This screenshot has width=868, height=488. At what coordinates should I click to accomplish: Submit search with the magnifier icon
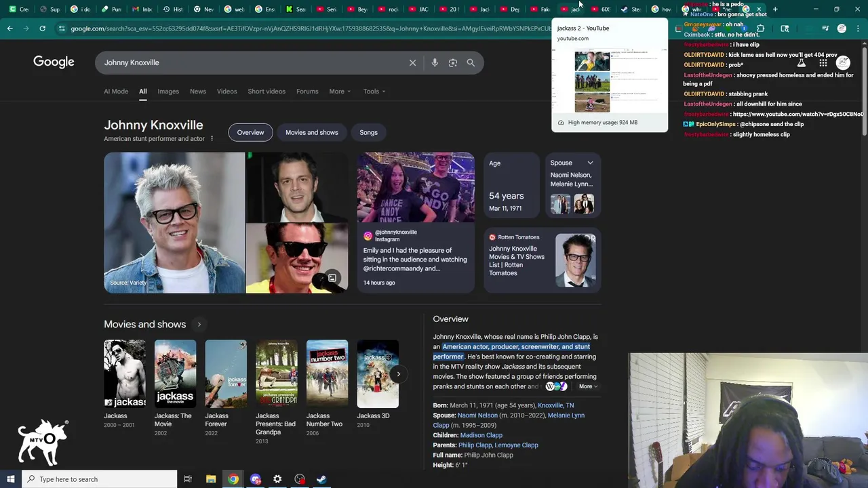[471, 62]
